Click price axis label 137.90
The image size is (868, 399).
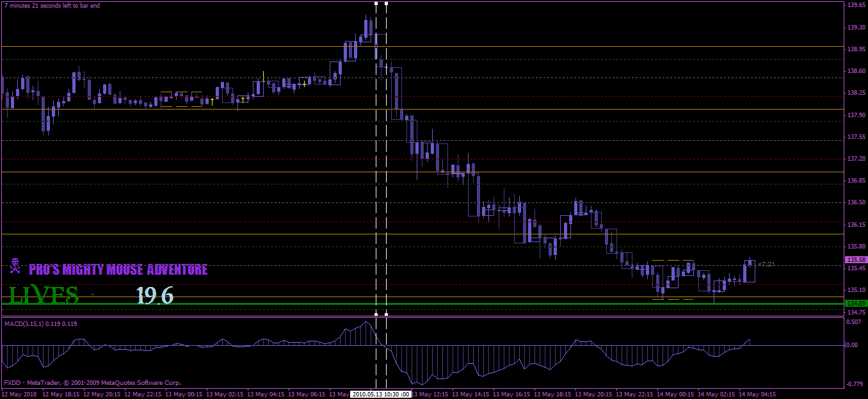point(856,115)
